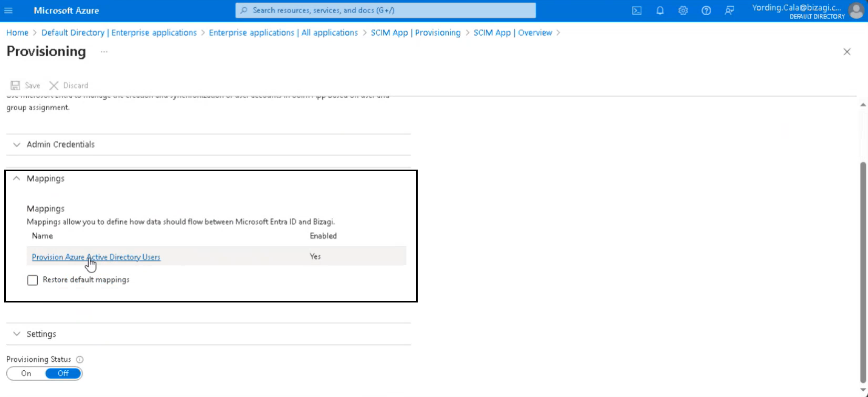The image size is (868, 397).
Task: Open Enterprise applications | All applications breadcrumb
Action: 283,33
